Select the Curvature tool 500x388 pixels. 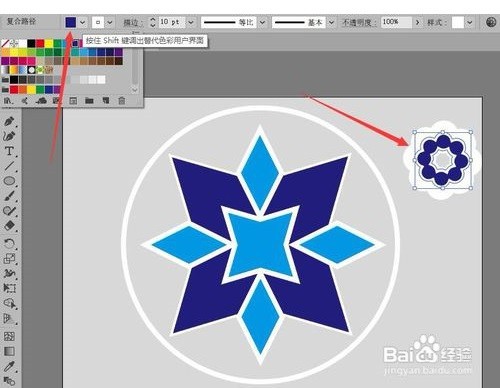pos(9,136)
